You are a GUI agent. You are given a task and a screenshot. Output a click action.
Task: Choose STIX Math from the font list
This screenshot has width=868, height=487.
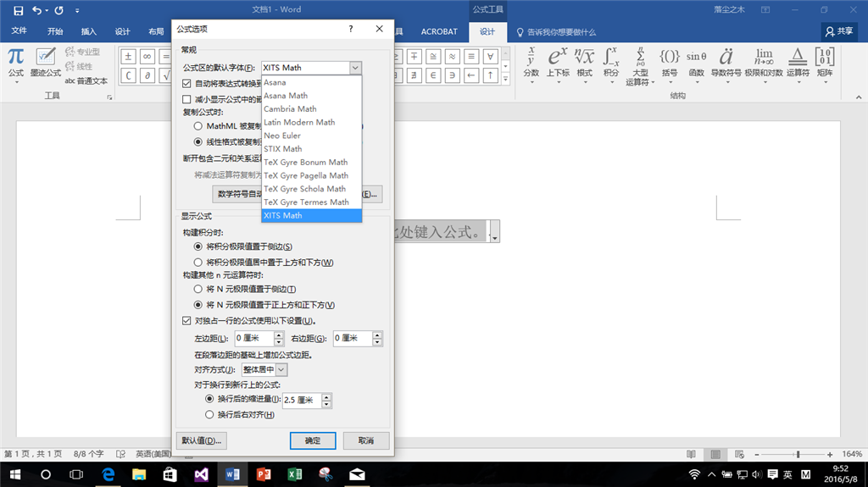pyautogui.click(x=311, y=149)
